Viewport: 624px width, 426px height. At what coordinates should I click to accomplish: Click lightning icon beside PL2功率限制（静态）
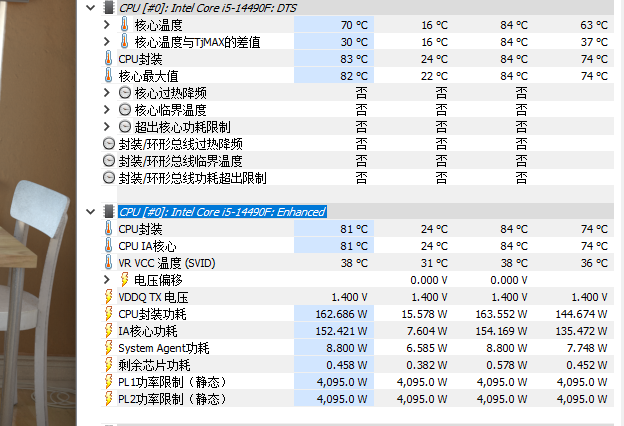pos(109,399)
